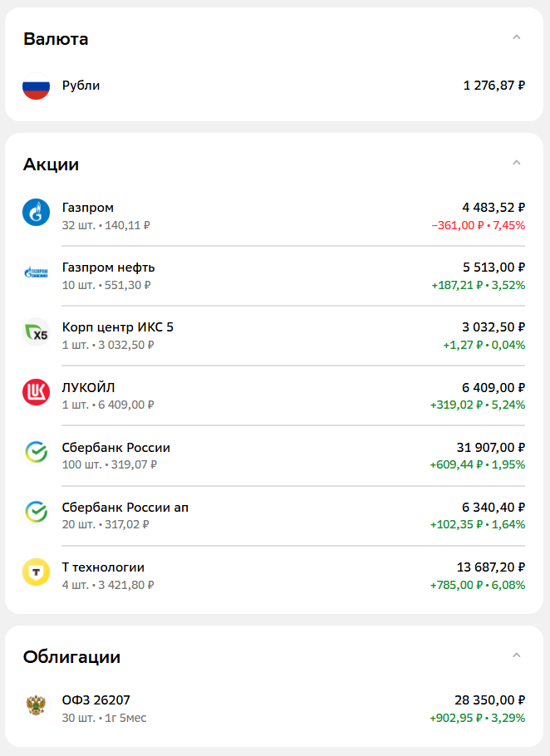This screenshot has height=756, width=550.
Task: Click the Рубли currency label
Action: (x=81, y=86)
